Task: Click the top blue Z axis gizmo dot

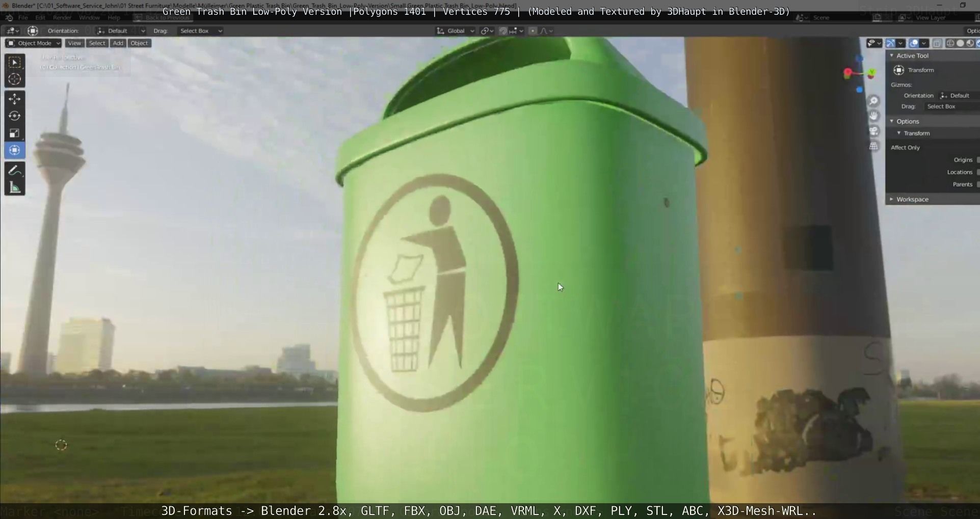Action: coord(859,59)
